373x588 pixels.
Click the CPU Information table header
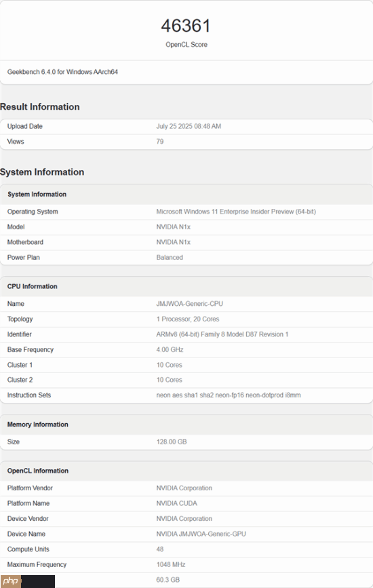(x=33, y=286)
